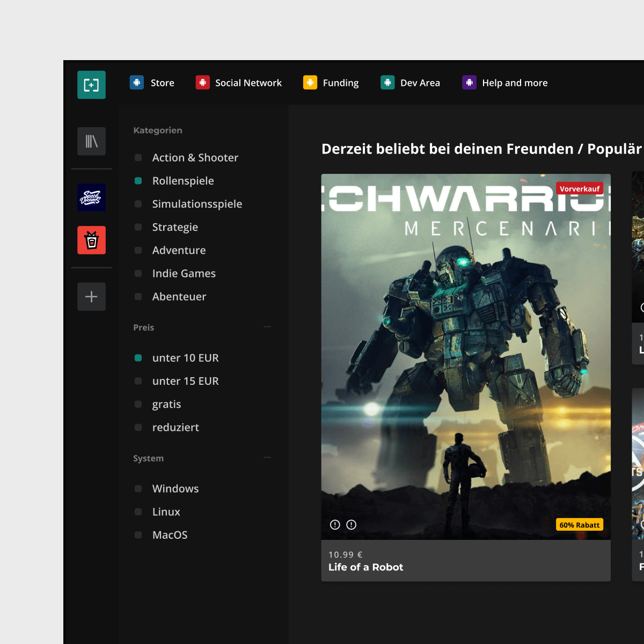Viewport: 644px width, 644px height.
Task: Collapse the System filter section
Action: click(x=267, y=458)
